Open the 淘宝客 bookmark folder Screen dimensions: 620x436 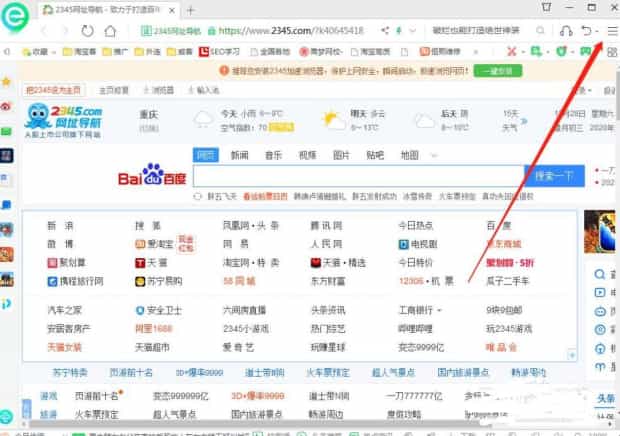click(79, 52)
